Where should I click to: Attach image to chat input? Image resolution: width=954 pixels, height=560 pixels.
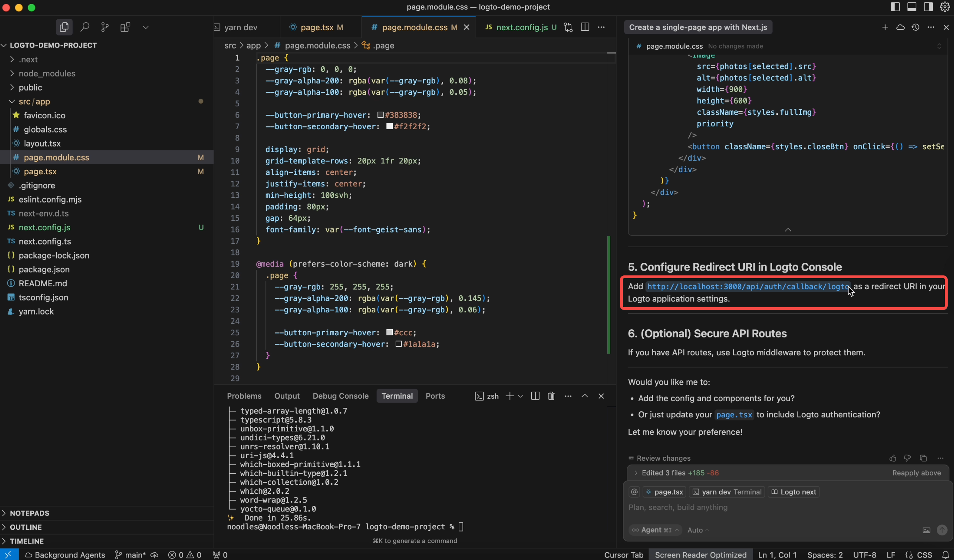pos(927,530)
